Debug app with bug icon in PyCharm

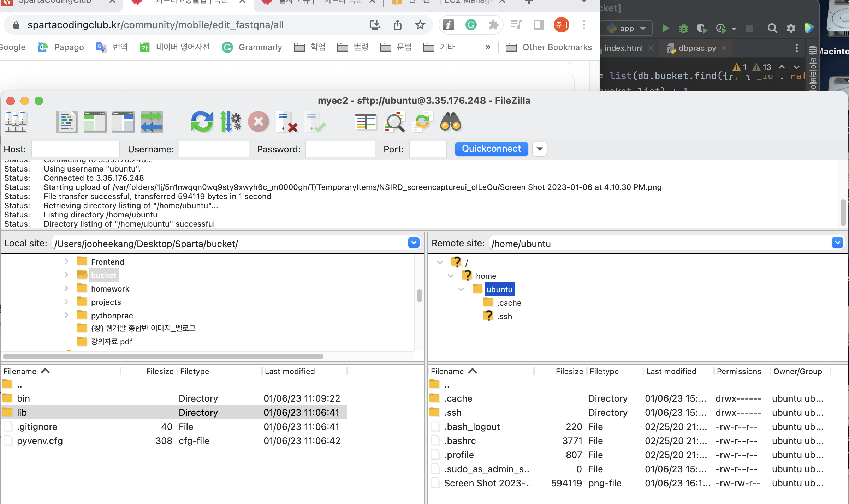683,28
